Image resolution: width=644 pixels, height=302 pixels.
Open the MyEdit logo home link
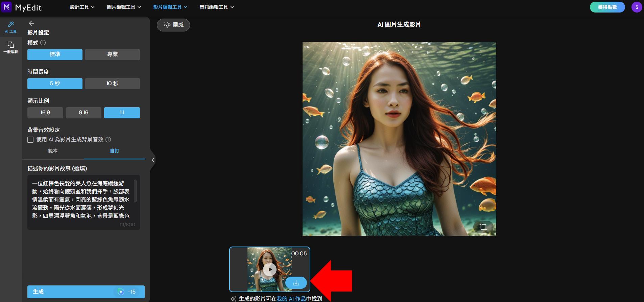[x=22, y=7]
